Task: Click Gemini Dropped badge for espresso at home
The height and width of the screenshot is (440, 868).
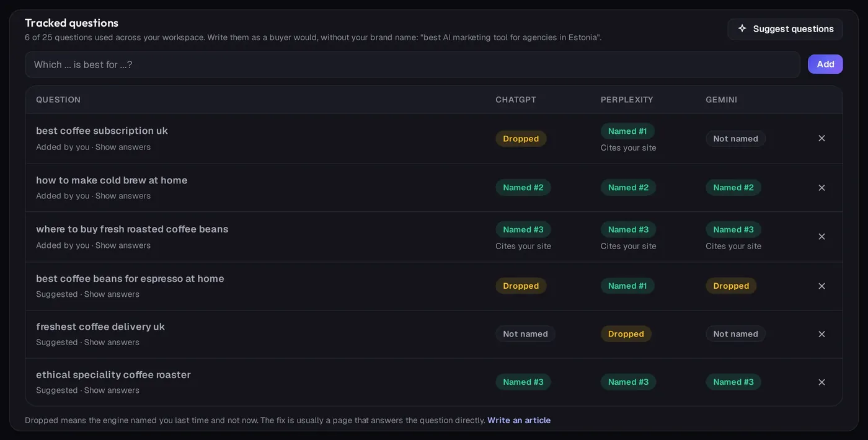Action: coord(731,286)
